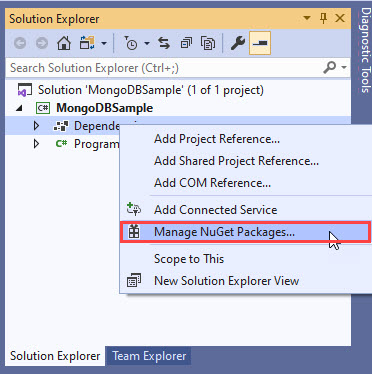Close the Solution Explorer panel
This screenshot has width=372, height=374.
pyautogui.click(x=340, y=18)
